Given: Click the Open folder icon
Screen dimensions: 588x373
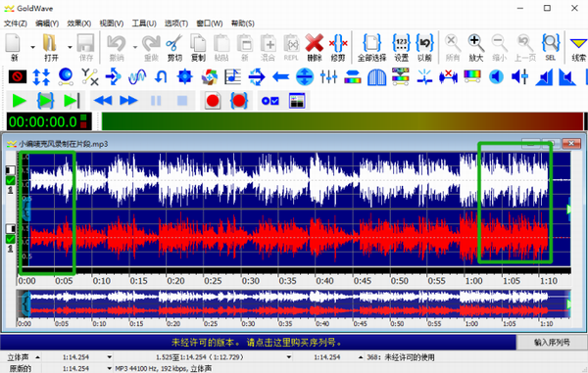Looking at the screenshot, I should point(50,43).
